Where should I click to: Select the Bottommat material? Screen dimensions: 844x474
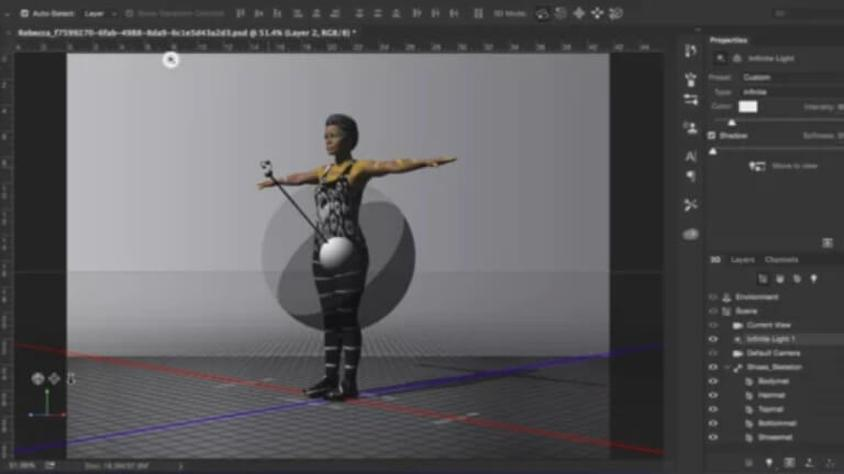tap(777, 423)
